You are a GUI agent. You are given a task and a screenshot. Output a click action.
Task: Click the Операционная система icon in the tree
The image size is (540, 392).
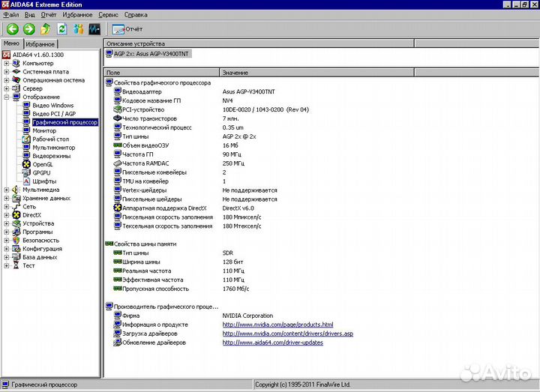click(16, 80)
